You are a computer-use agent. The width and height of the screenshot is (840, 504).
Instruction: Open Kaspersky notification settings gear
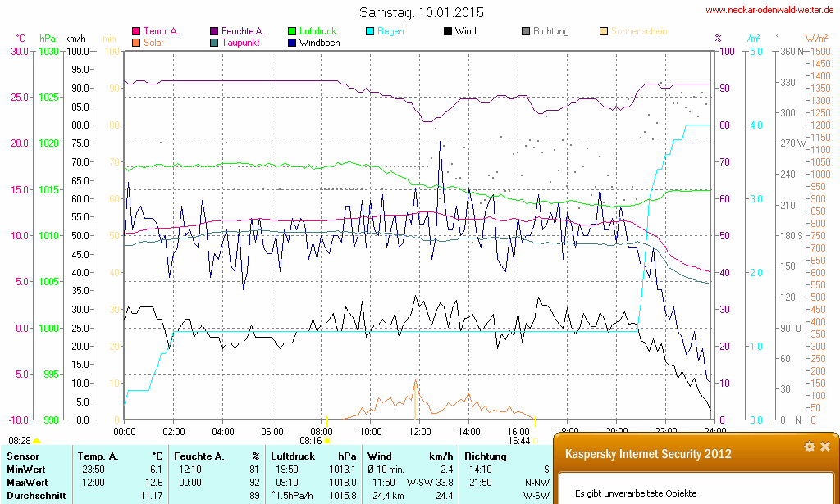[809, 447]
